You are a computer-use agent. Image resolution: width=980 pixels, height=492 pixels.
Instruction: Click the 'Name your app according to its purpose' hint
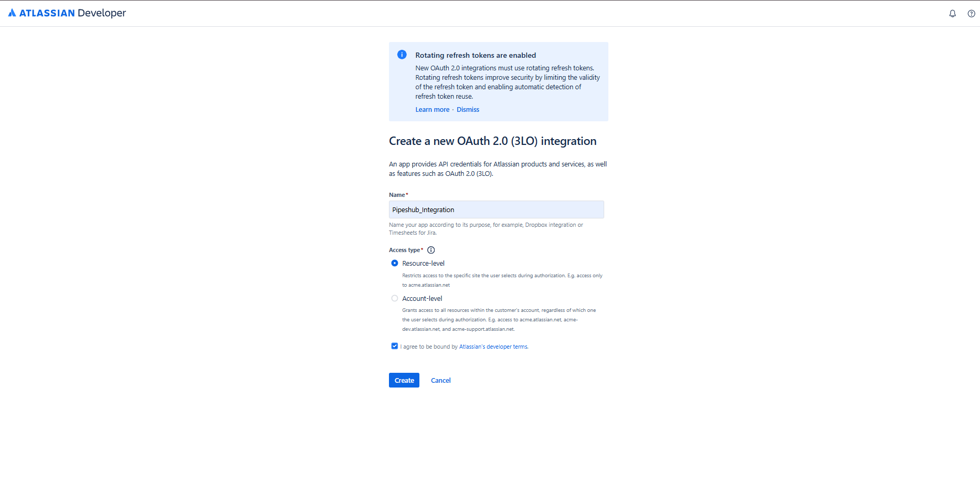coord(486,229)
